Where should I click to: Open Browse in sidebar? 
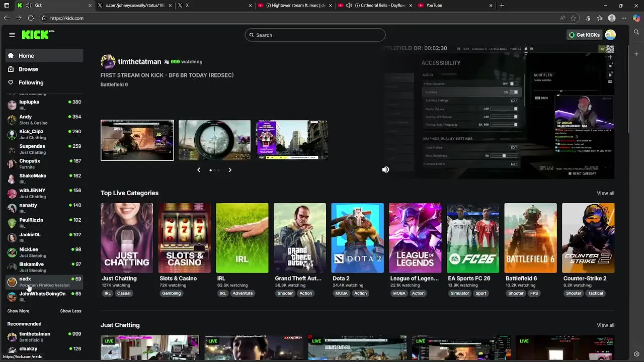[x=44, y=69]
